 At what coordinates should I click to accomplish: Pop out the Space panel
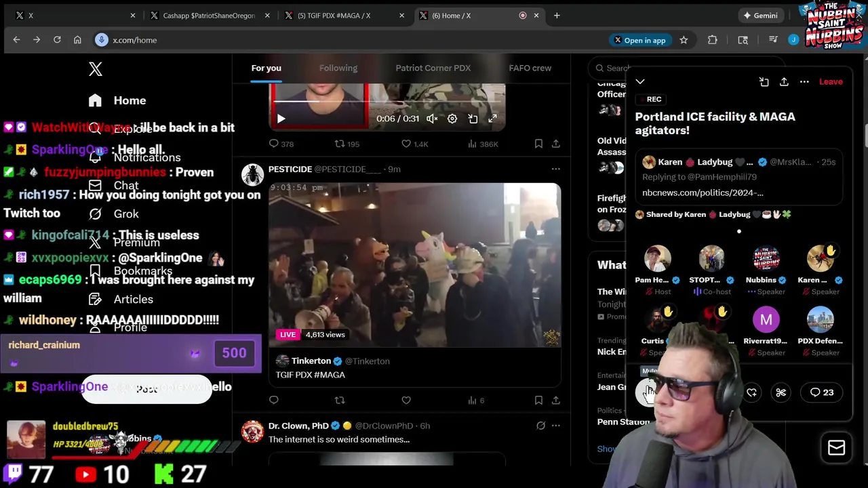764,82
